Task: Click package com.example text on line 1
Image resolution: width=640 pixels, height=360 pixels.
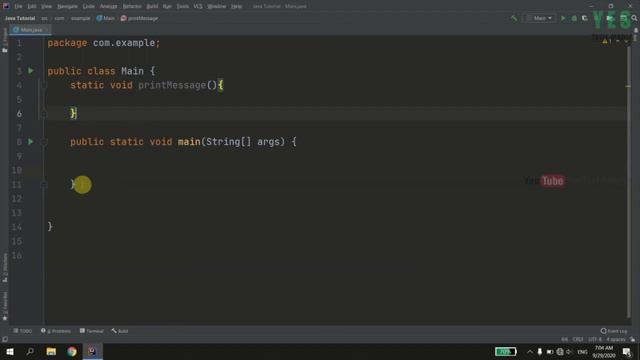Action: (x=104, y=43)
